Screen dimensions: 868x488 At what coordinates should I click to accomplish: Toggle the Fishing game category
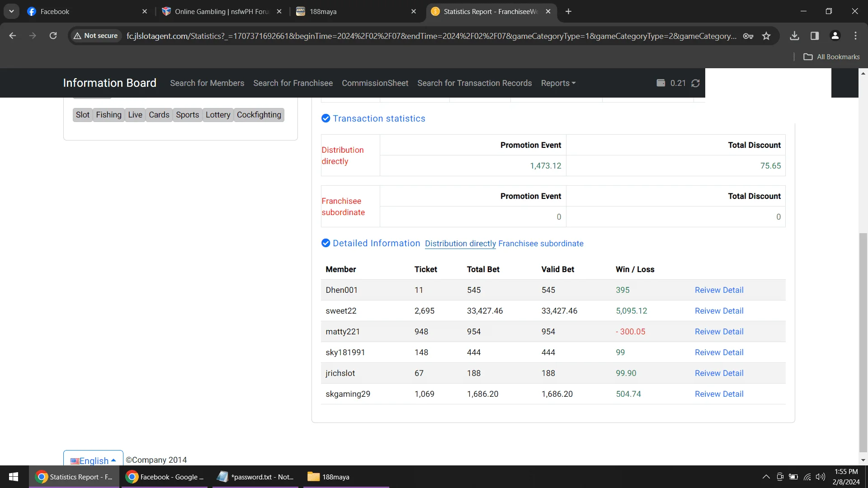coord(108,115)
